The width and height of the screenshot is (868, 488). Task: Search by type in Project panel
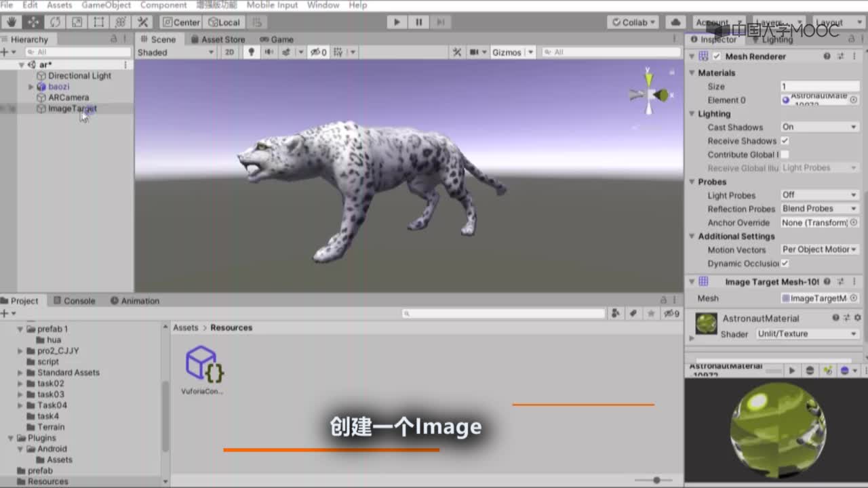(x=616, y=313)
